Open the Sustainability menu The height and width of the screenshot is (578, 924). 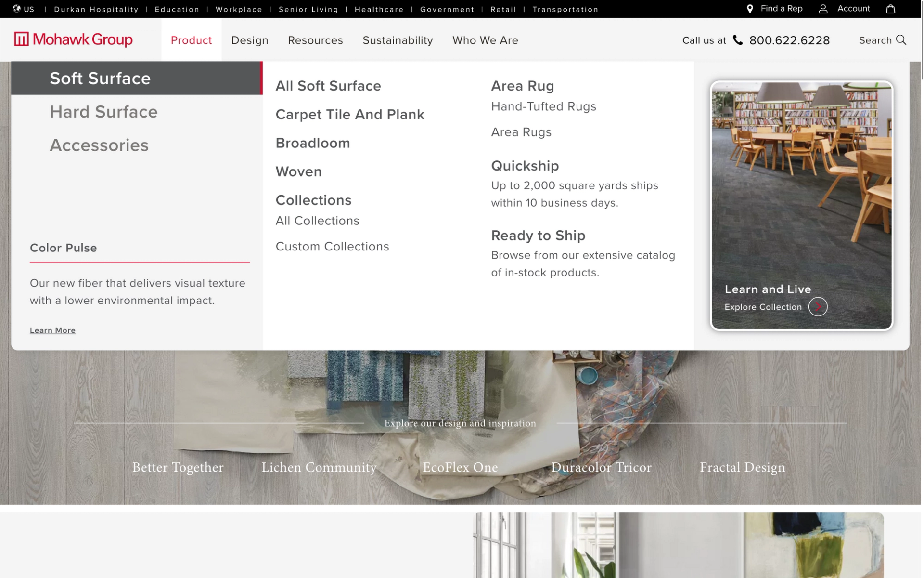tap(398, 40)
